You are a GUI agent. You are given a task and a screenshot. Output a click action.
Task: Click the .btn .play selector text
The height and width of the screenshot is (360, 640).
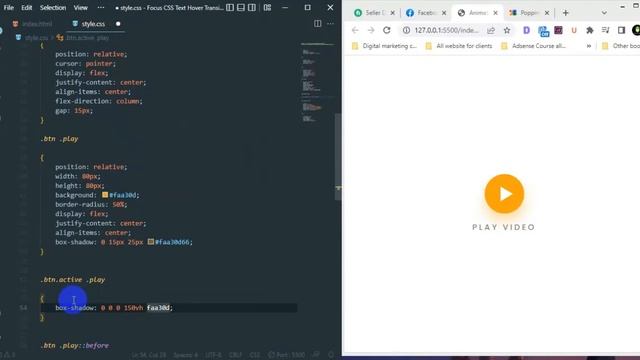point(59,139)
